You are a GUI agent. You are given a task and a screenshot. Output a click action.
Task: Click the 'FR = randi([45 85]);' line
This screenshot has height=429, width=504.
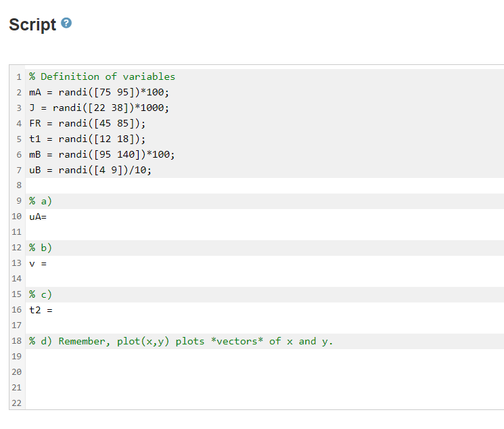87,124
